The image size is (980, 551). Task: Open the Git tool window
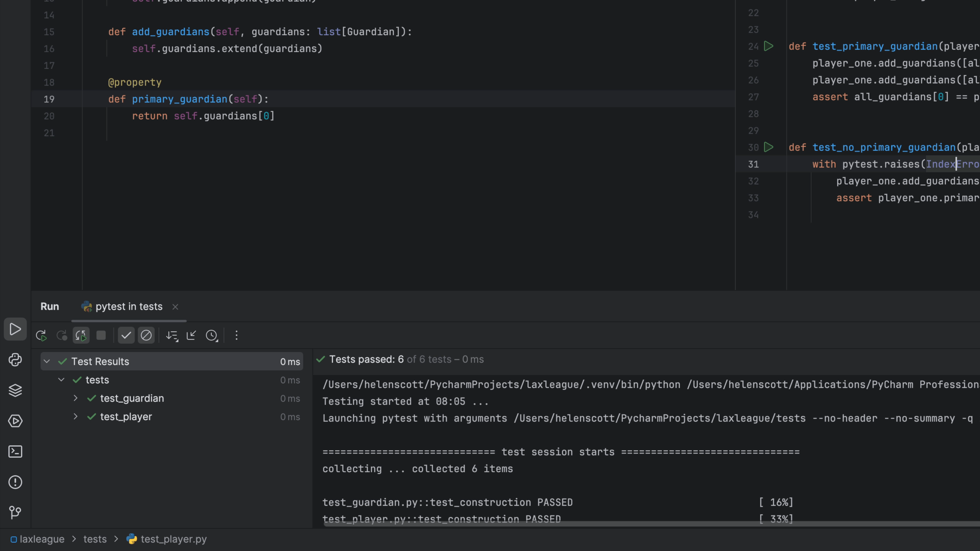[x=15, y=512]
